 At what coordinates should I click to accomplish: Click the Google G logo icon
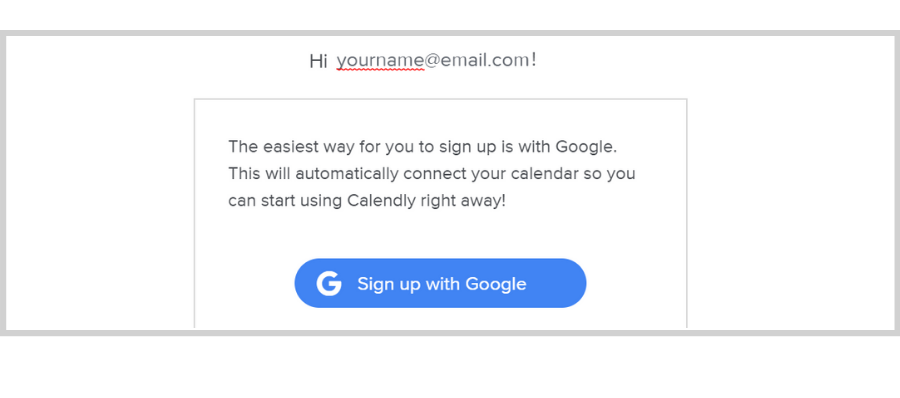click(x=329, y=284)
